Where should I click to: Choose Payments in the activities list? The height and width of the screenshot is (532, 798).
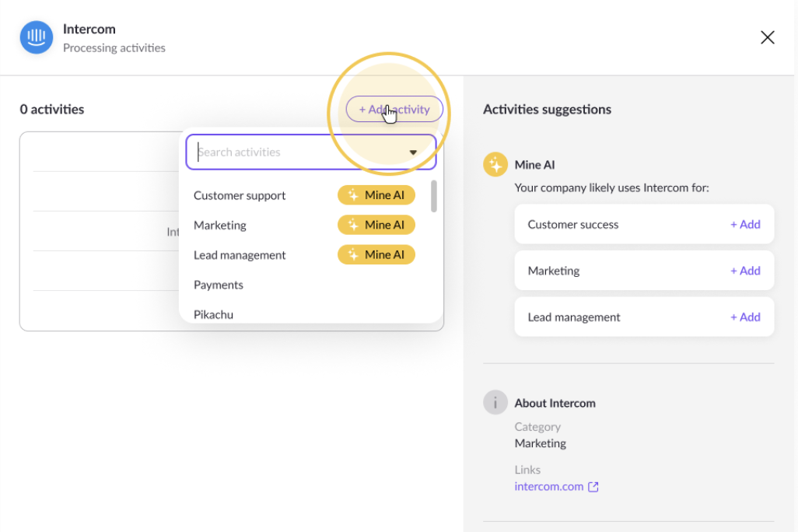coord(219,285)
